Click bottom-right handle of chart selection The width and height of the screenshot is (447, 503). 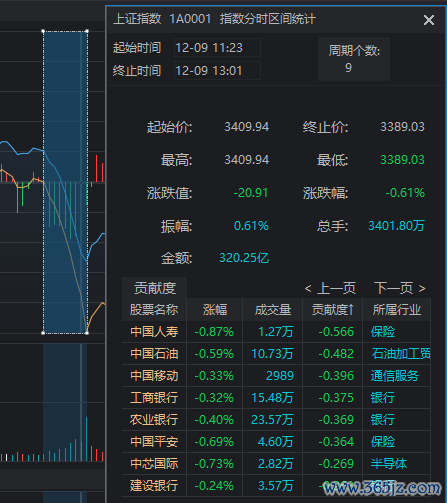87,333
